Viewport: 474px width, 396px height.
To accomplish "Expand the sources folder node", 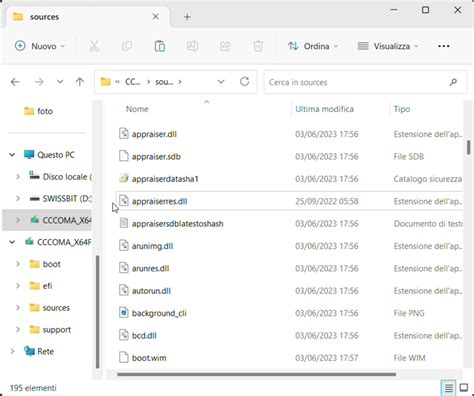I will [x=18, y=308].
